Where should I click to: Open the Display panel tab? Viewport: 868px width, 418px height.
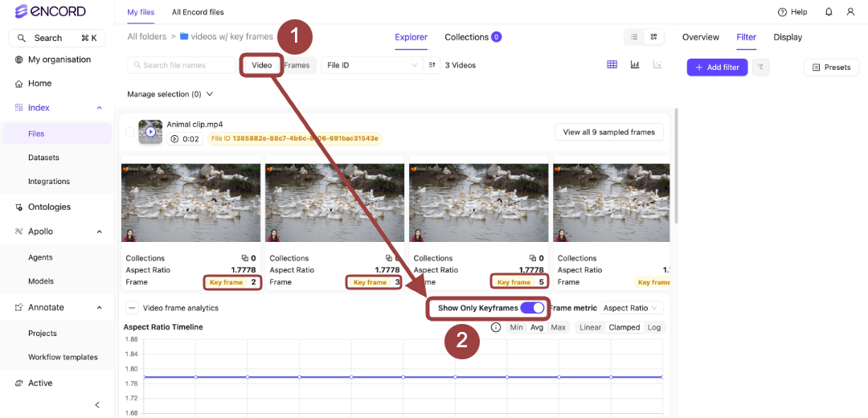point(788,37)
